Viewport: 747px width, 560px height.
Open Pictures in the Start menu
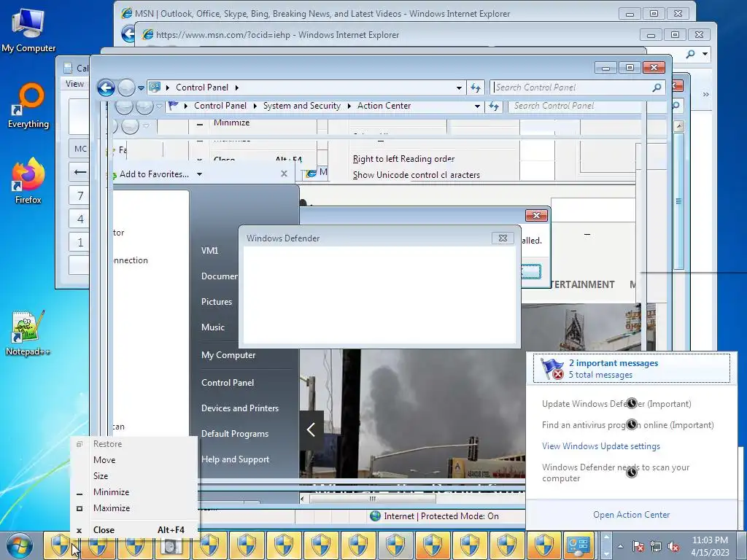pos(217,302)
